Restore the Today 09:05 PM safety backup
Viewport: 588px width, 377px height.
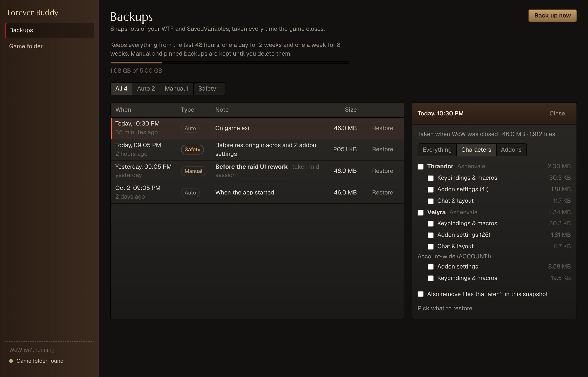[x=382, y=149]
